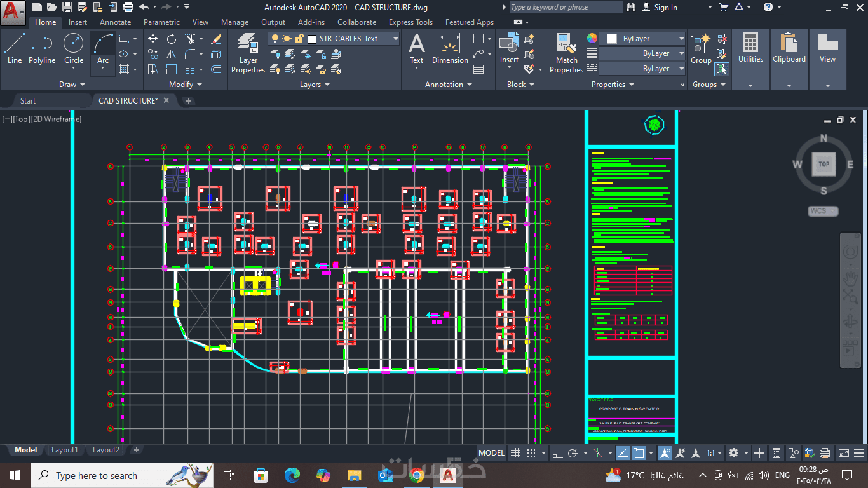
Task: Click the Erase tool icon
Action: (216, 39)
